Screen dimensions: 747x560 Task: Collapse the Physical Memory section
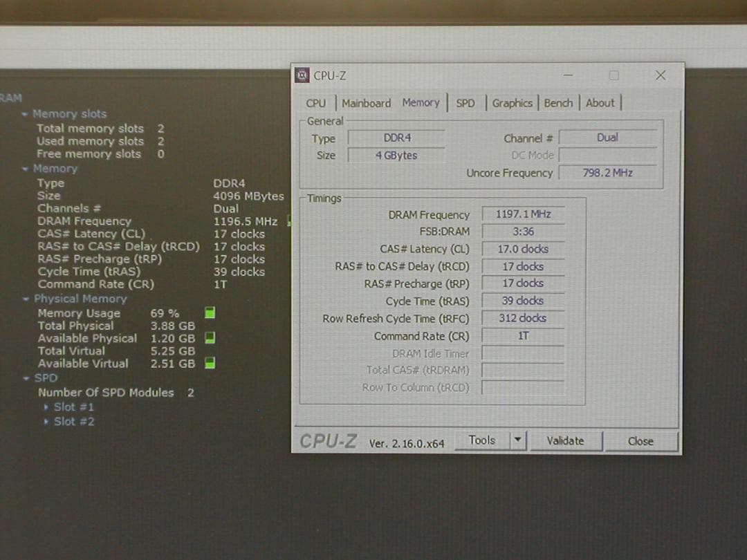[x=25, y=299]
